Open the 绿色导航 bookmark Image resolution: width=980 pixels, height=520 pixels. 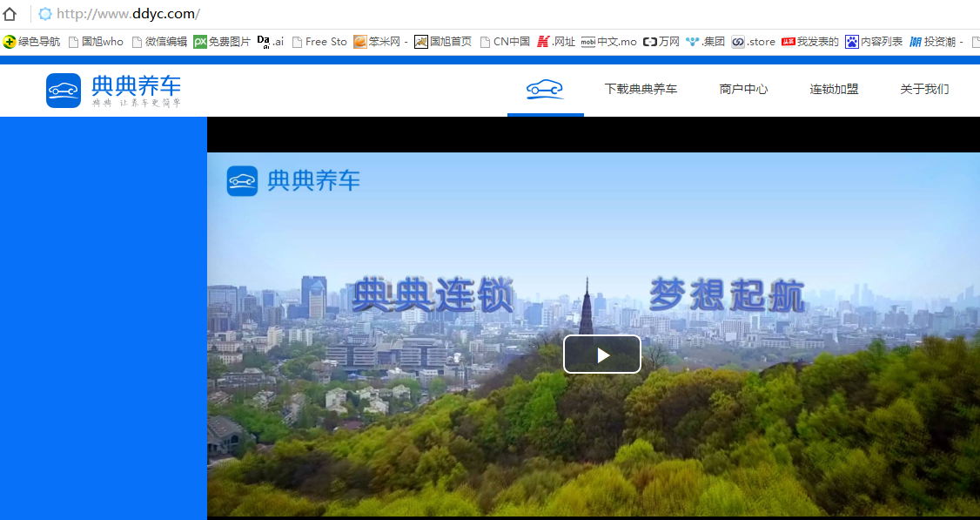[32, 42]
